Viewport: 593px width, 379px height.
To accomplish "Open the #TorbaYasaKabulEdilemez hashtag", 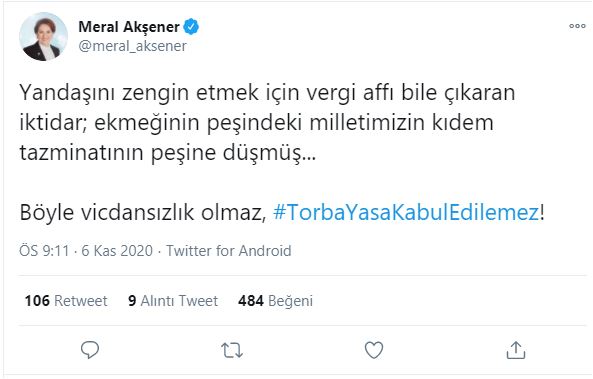I will coord(406,212).
